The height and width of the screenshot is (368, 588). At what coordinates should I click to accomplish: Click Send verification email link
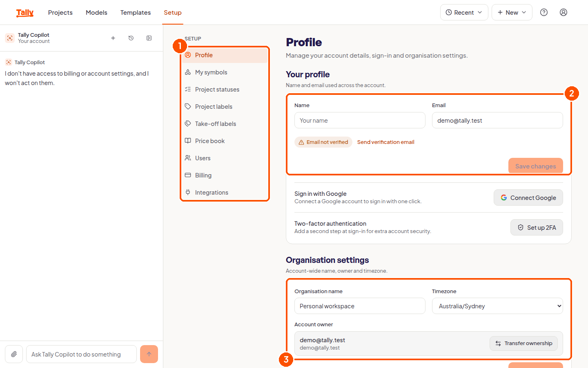[x=385, y=142]
